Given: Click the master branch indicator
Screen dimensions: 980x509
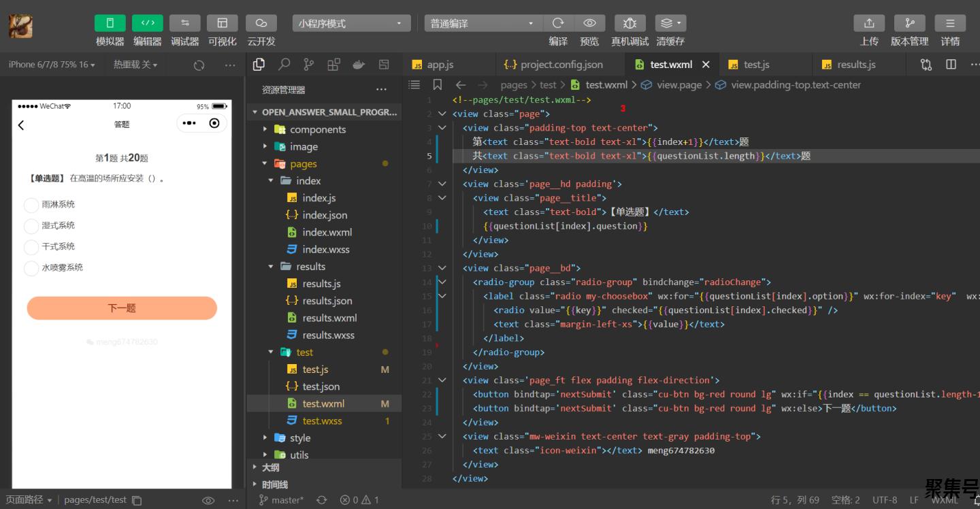Looking at the screenshot, I should (281, 500).
